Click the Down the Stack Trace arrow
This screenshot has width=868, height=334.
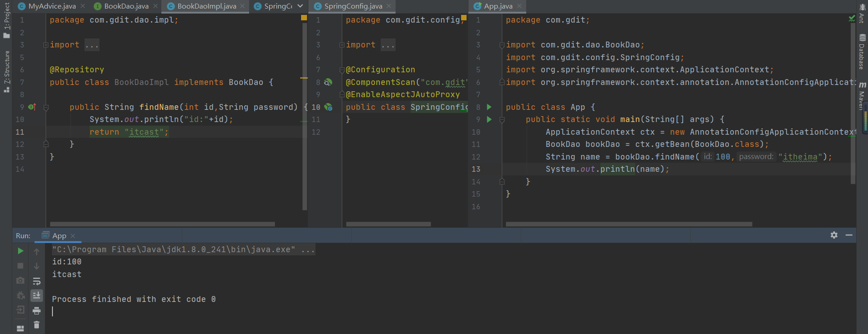(x=37, y=266)
